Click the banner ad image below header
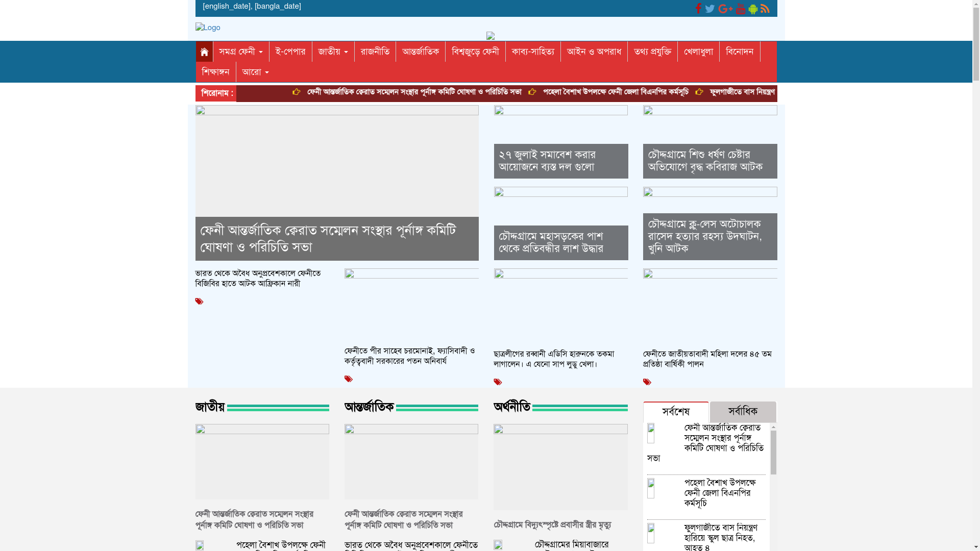Viewport: 980px width, 551px height. pos(491,36)
